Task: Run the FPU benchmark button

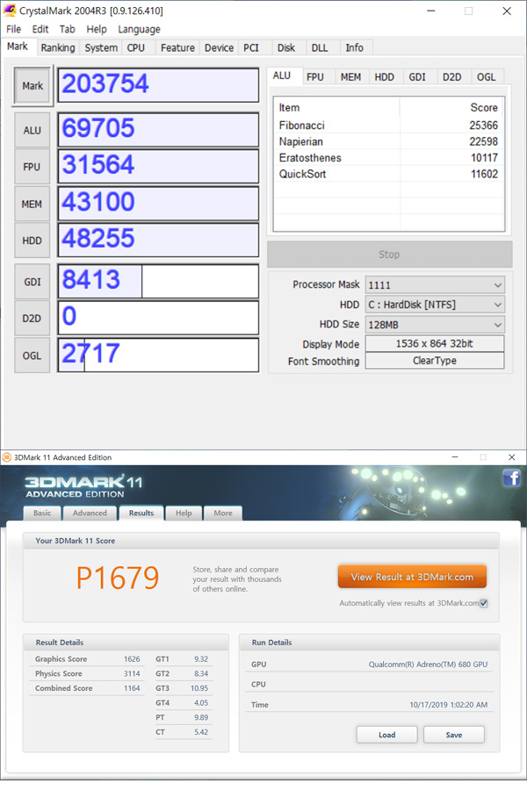Action: (x=32, y=167)
